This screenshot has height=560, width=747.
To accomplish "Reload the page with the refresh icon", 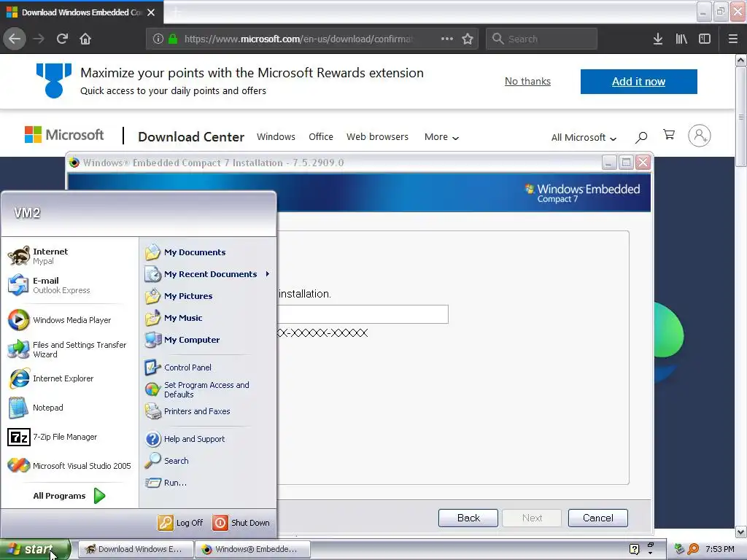I will [x=62, y=39].
